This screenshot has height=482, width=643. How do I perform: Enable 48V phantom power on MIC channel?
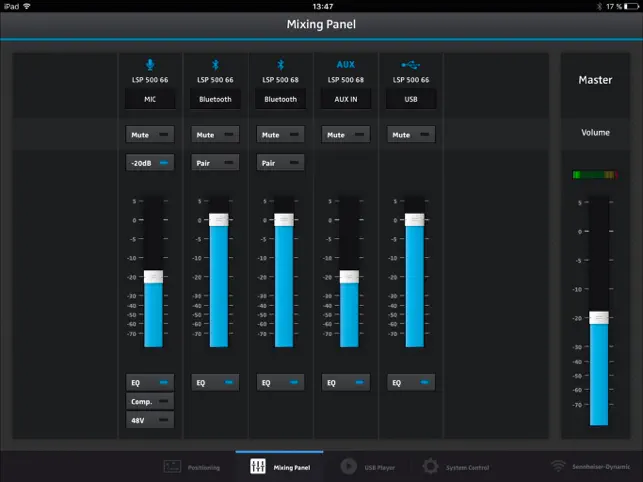tap(150, 420)
